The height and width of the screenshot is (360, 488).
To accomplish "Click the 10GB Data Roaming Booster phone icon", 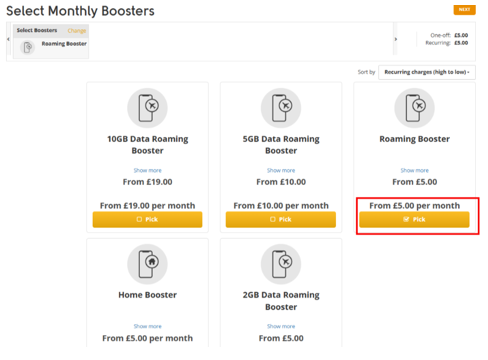I will (x=147, y=108).
